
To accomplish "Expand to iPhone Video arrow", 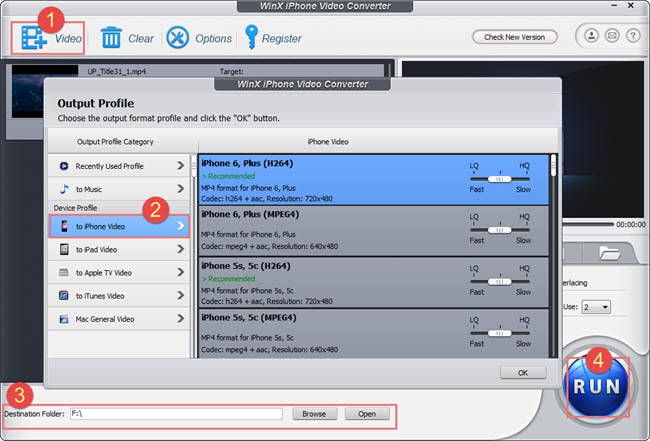I will coord(180,226).
